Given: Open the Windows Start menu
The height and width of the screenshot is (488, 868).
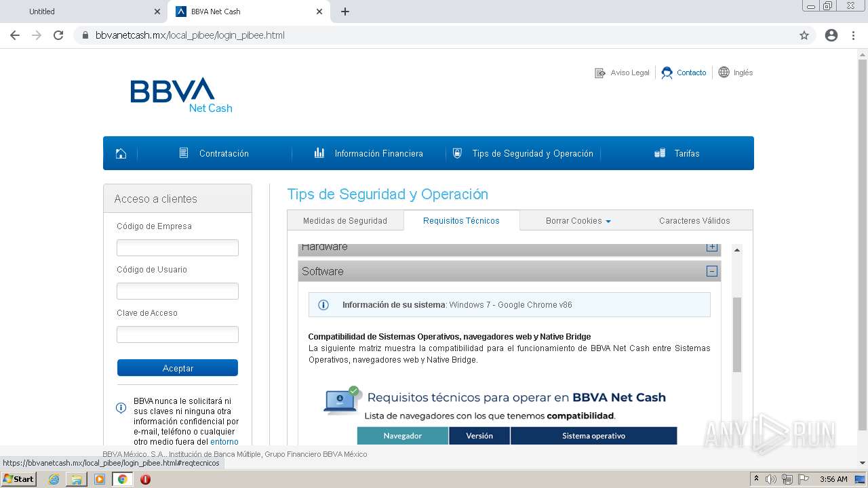Looking at the screenshot, I should click(18, 479).
